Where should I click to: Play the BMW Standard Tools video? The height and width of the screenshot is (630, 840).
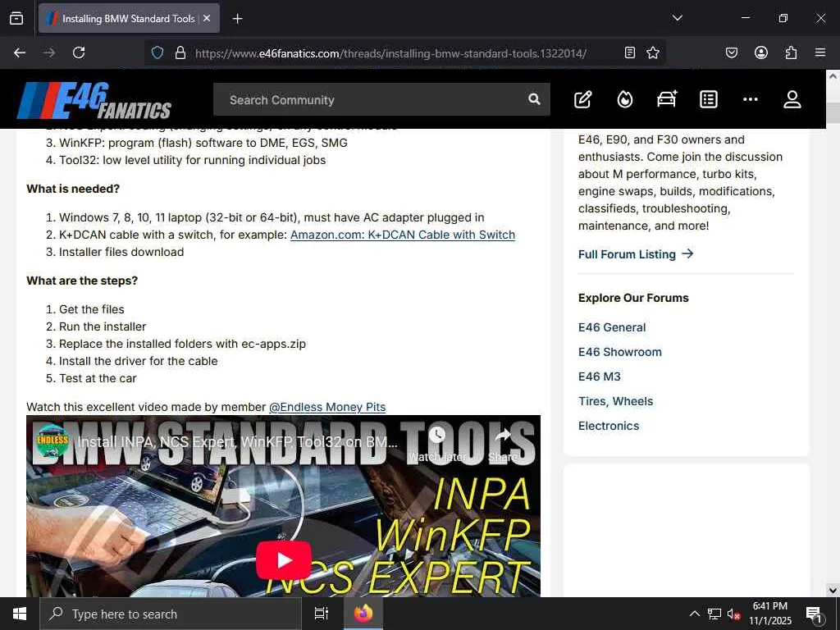pyautogui.click(x=283, y=559)
